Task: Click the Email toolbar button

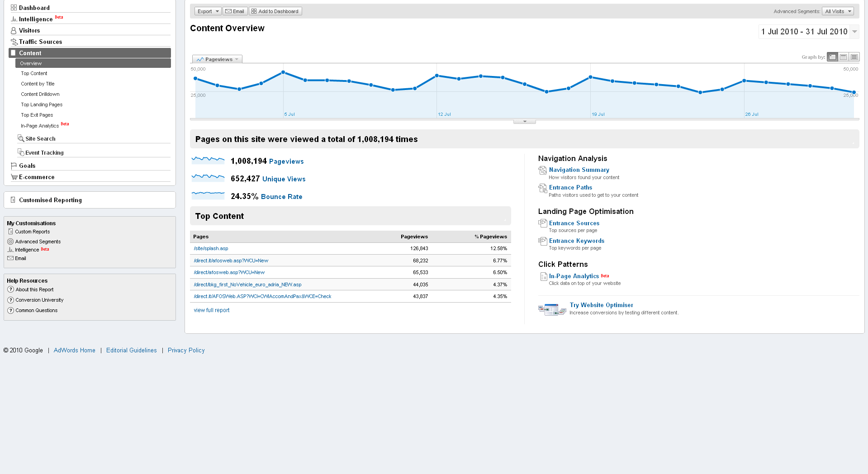Action: click(235, 11)
